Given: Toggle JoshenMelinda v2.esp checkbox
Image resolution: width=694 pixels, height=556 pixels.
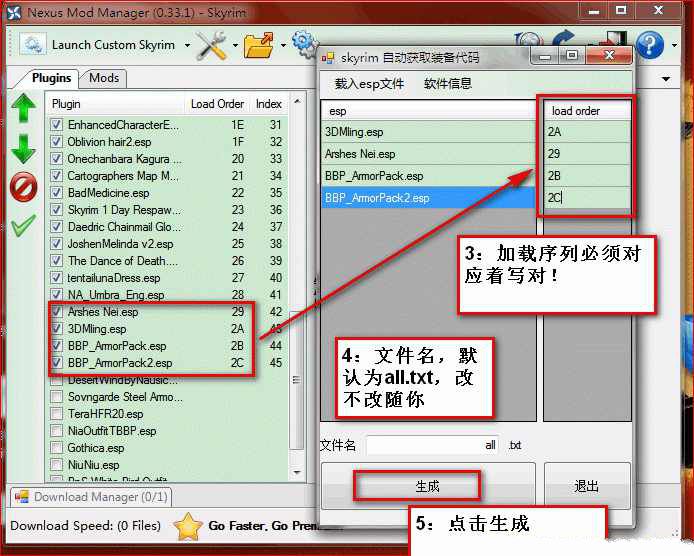Looking at the screenshot, I should pos(57,243).
